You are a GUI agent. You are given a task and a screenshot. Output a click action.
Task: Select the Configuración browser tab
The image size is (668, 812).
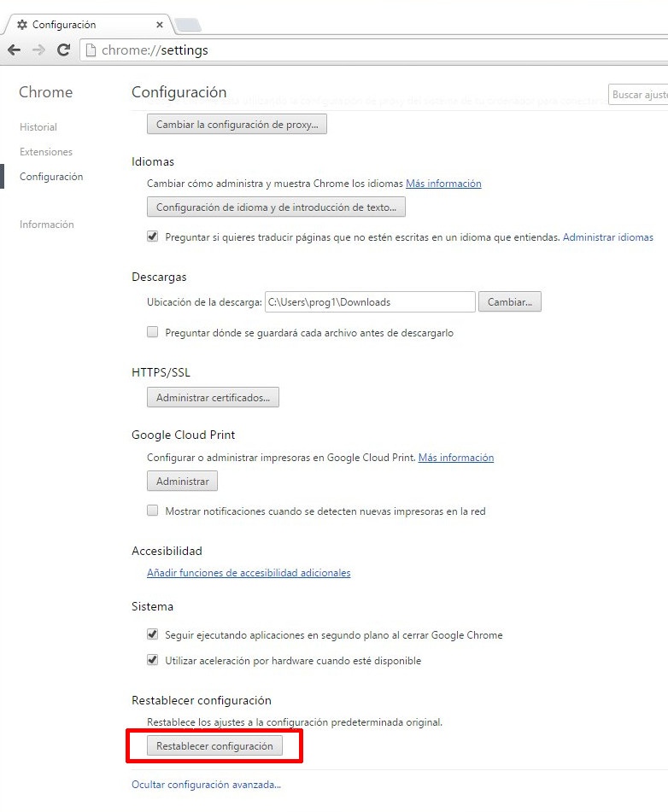coord(87,25)
